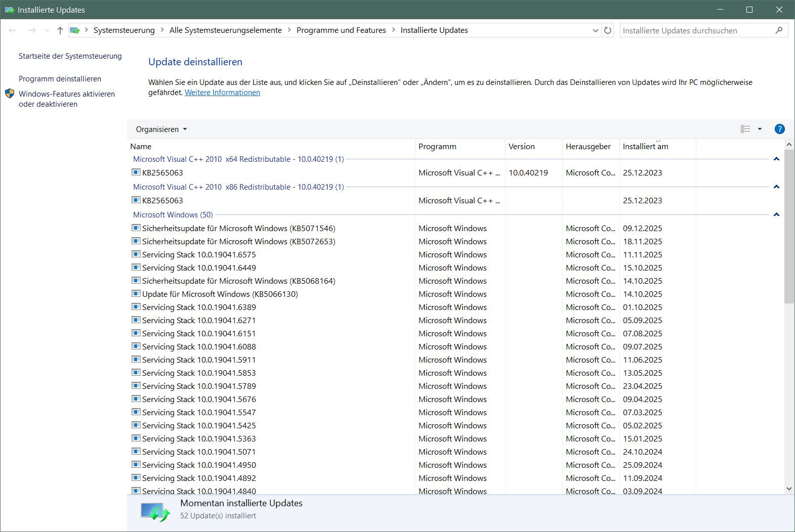Click the install date 09.12.2025
The height and width of the screenshot is (532, 795).
tap(642, 228)
